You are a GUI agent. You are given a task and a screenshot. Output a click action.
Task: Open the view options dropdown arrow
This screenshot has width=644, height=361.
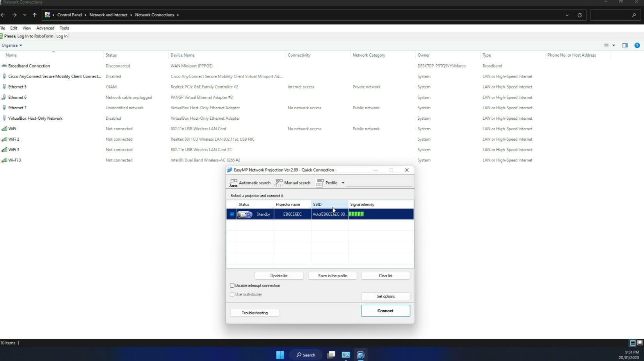(613, 45)
